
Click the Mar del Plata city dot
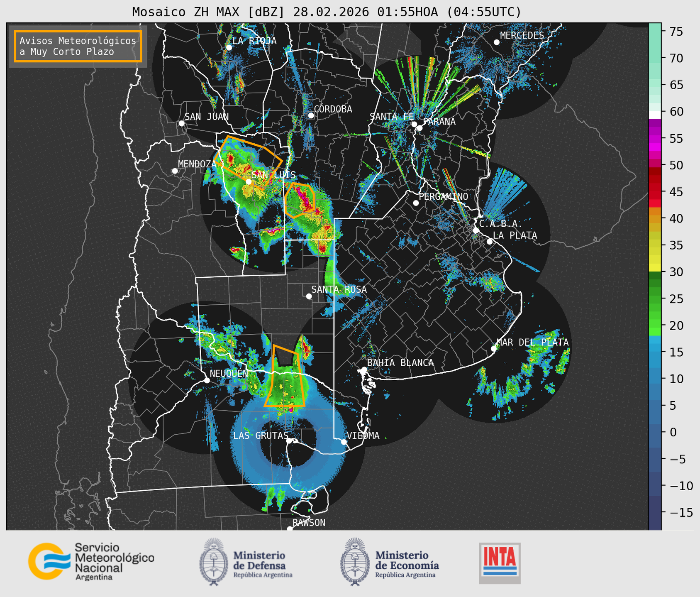coord(494,349)
